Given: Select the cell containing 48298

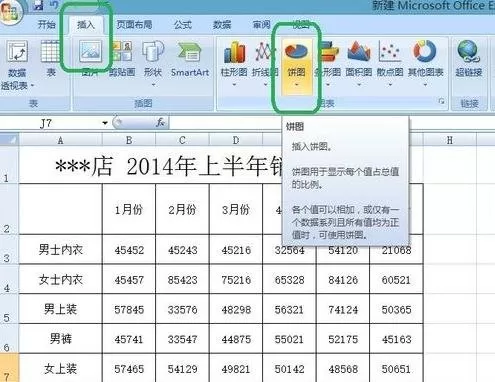Looking at the screenshot, I should pyautogui.click(x=236, y=309).
